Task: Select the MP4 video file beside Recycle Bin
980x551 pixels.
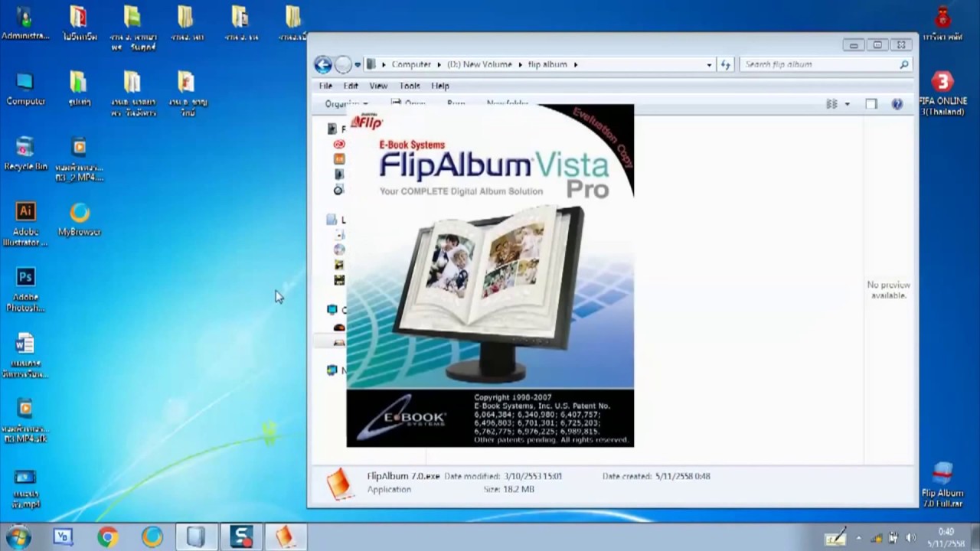Action: point(80,159)
